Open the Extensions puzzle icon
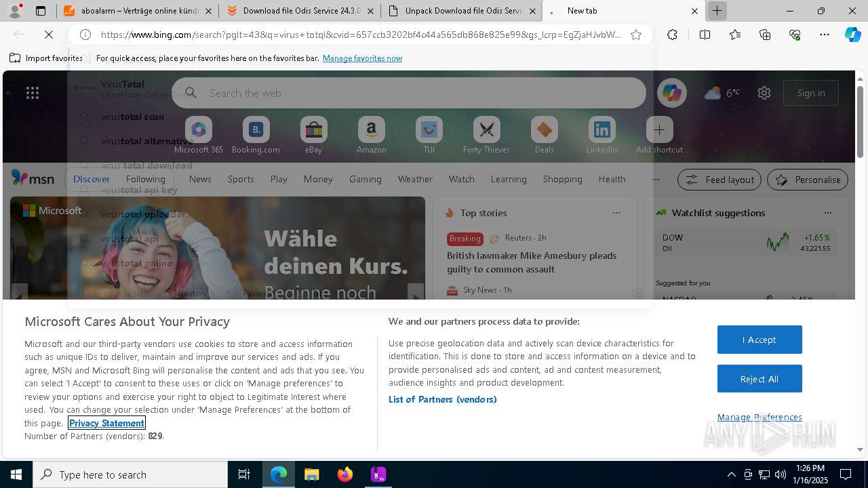Viewport: 868px width, 488px height. point(672,35)
